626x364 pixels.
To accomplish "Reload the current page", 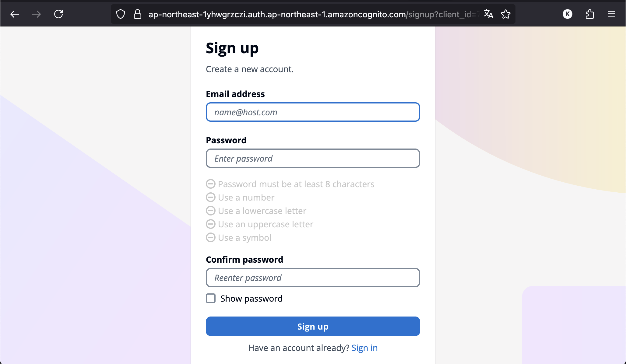I will [x=58, y=14].
